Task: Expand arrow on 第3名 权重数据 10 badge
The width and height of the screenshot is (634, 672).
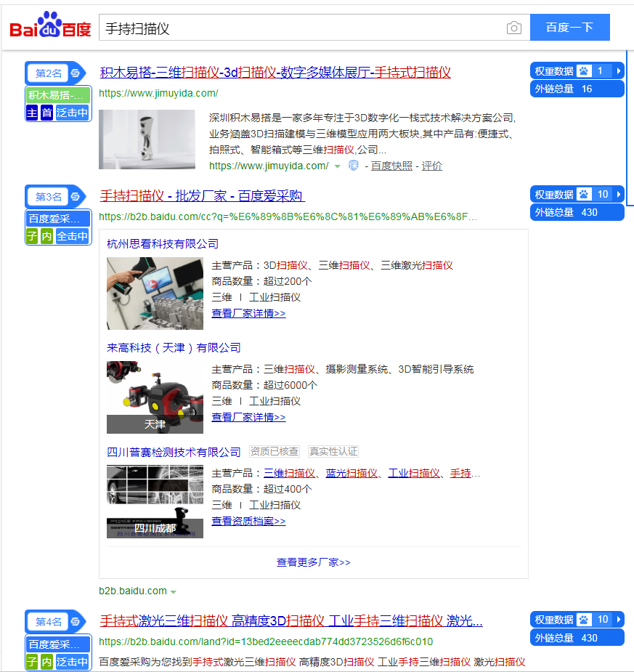Action: pos(618,195)
